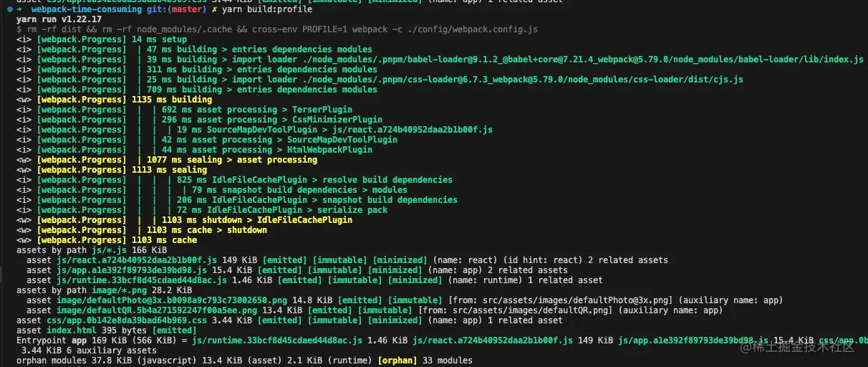Click './config/webpack.config.js' path in the command
The width and height of the screenshot is (868, 367).
pyautogui.click(x=473, y=29)
